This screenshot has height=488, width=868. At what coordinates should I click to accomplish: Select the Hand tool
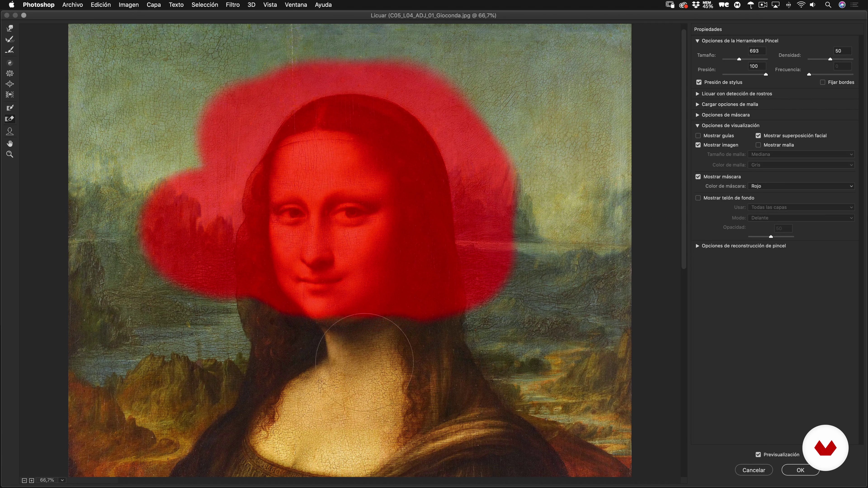pyautogui.click(x=10, y=144)
